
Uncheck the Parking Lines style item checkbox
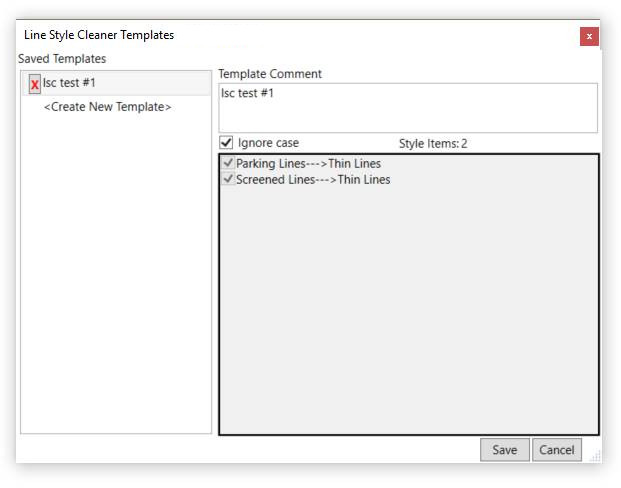(x=229, y=163)
